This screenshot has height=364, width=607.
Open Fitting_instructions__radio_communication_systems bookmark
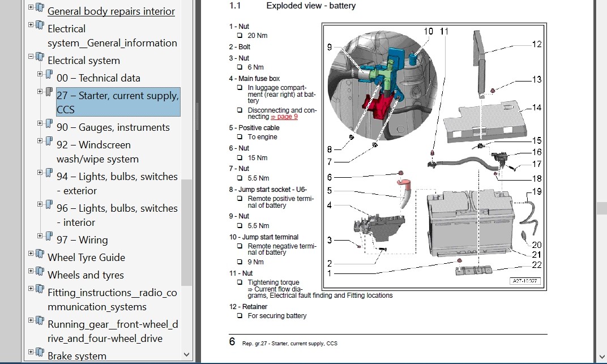tap(112, 300)
